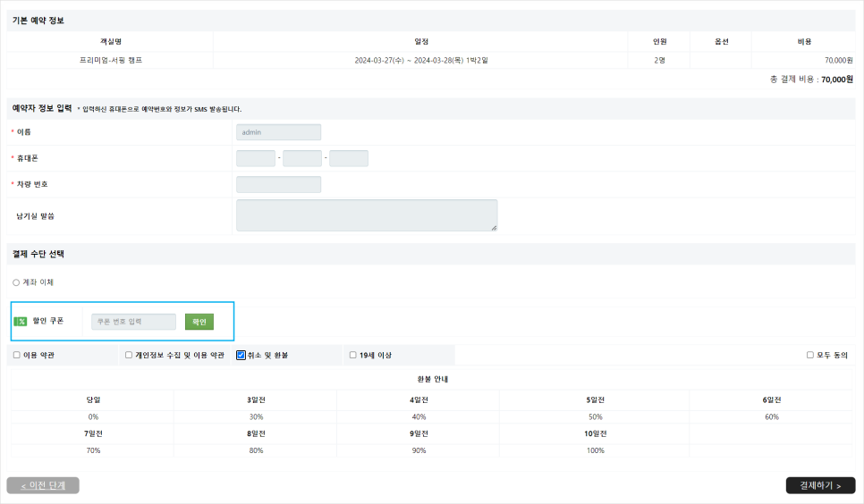864x504 pixels.
Task: Focus the 차량 번호 input field
Action: (x=278, y=184)
